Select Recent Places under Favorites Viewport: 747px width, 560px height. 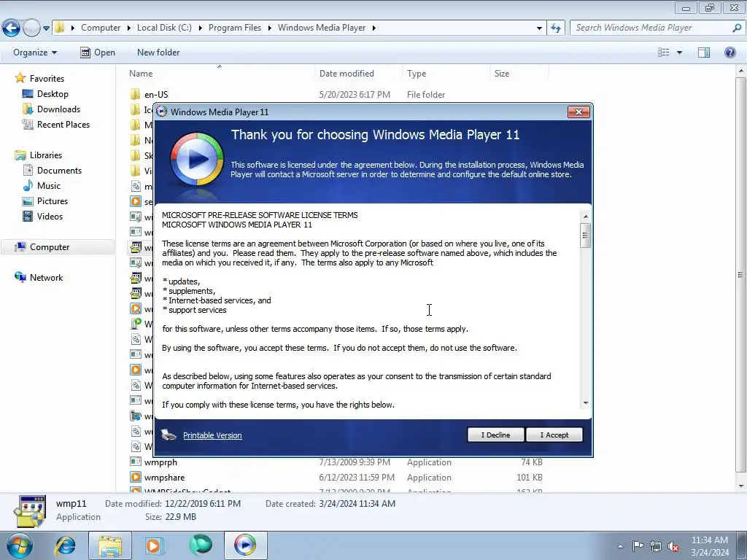[63, 124]
